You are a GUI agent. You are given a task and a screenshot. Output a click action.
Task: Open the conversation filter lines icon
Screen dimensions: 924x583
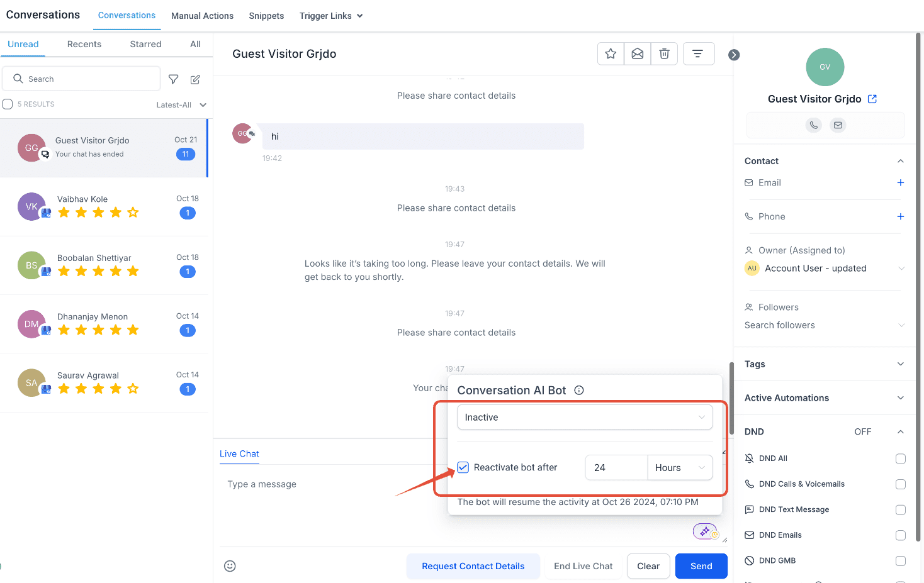point(697,54)
